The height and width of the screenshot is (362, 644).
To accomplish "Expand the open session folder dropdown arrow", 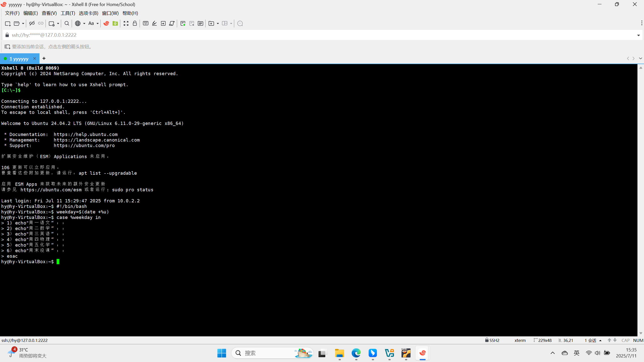I will [x=23, y=23].
